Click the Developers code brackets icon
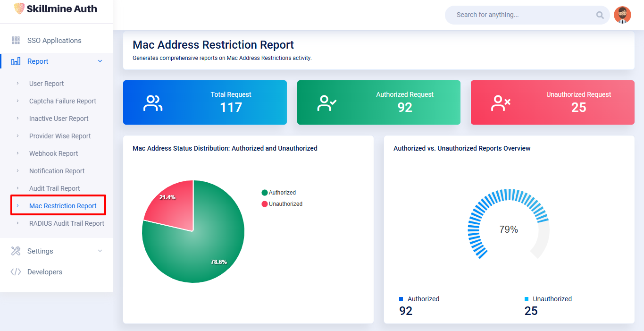Viewport: 644px width, 331px height. coord(16,272)
